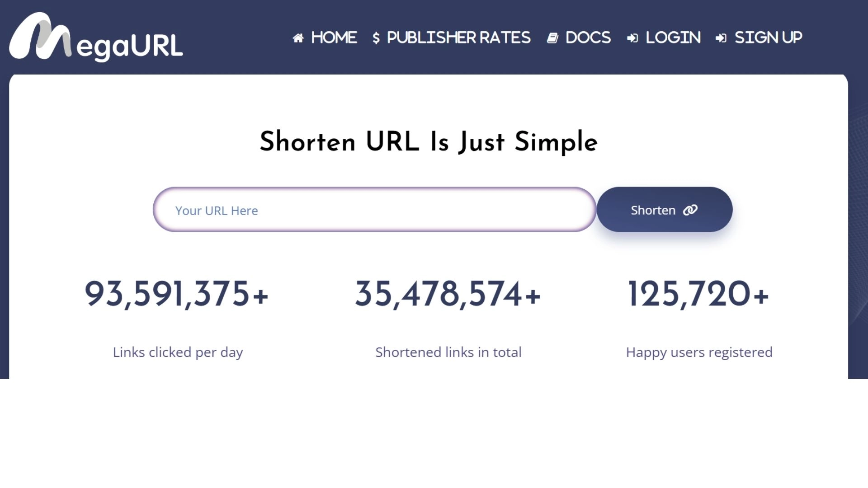
Task: Open PUBLISHER RATES page
Action: click(458, 38)
